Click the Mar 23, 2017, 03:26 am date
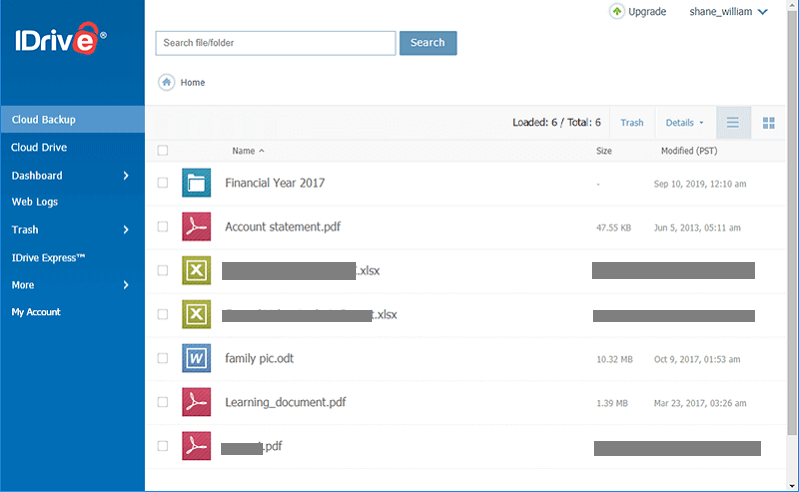This screenshot has width=799, height=492. point(700,403)
